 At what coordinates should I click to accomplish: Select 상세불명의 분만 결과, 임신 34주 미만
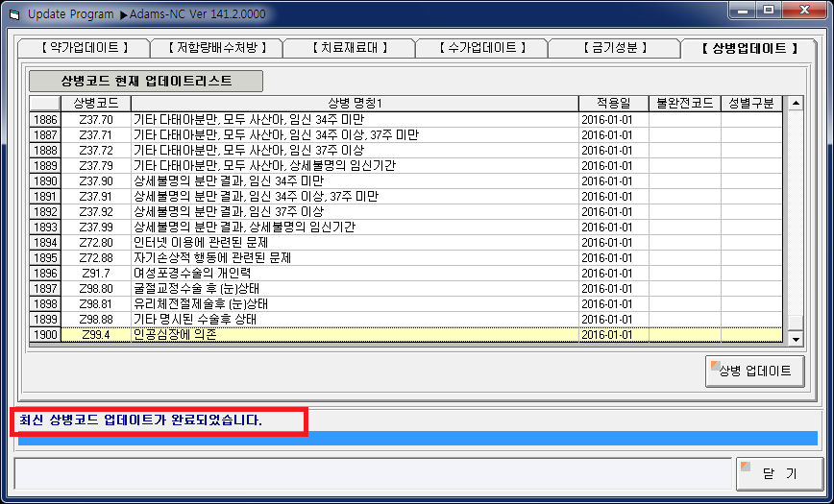tap(355, 181)
